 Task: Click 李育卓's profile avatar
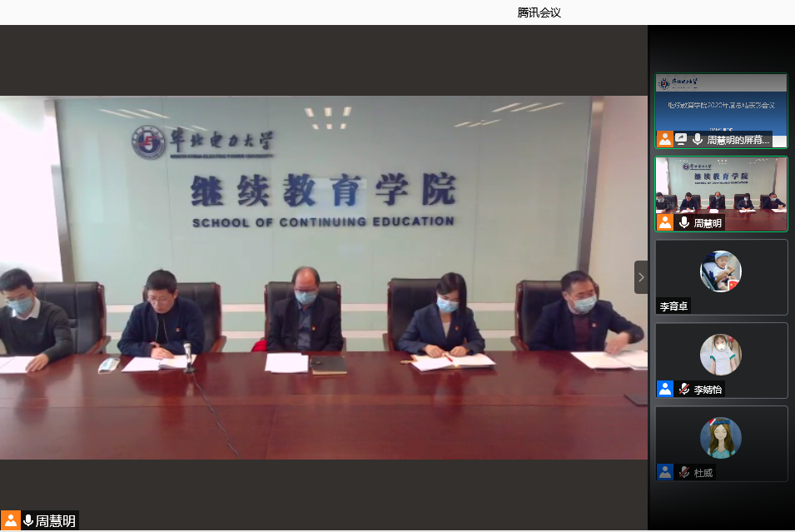click(721, 271)
